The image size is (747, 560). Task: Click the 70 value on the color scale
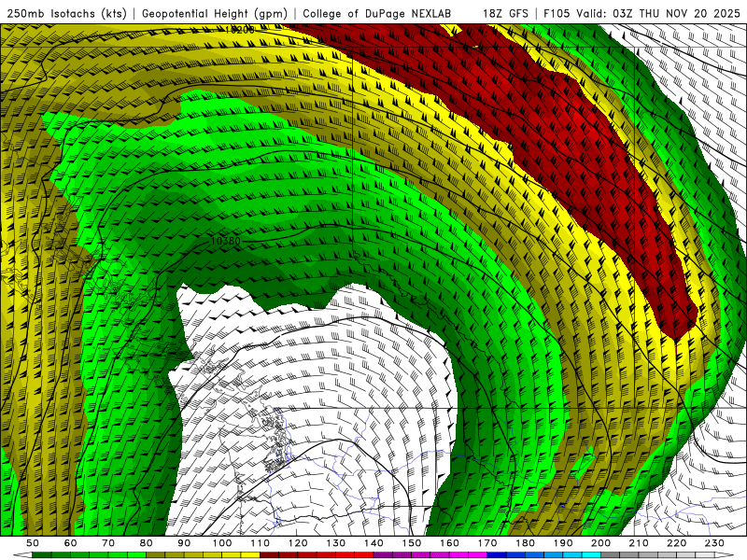[108, 543]
